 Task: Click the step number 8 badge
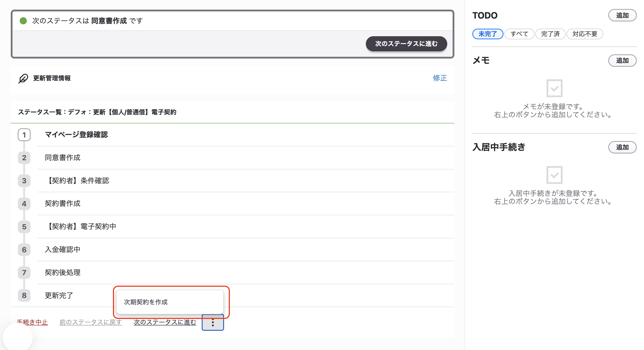pyautogui.click(x=24, y=295)
